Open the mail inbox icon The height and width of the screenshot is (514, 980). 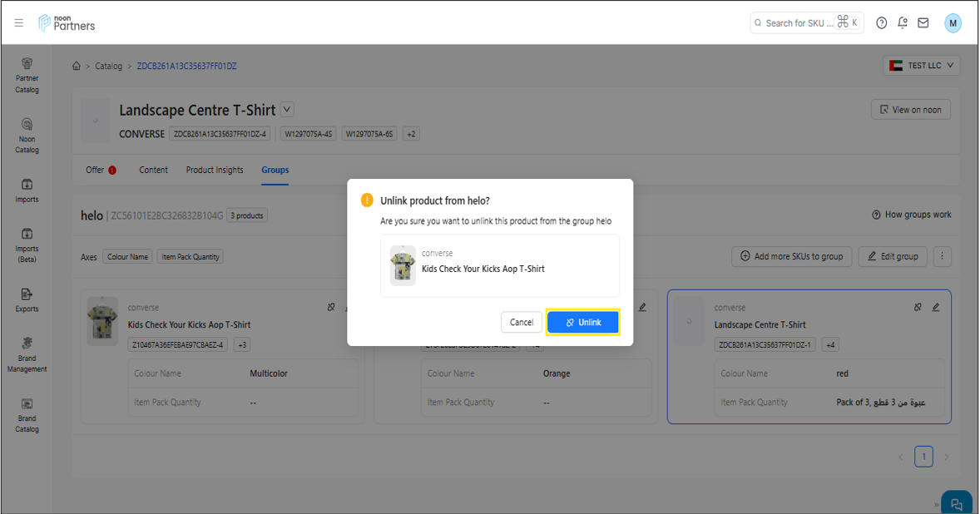(x=923, y=23)
